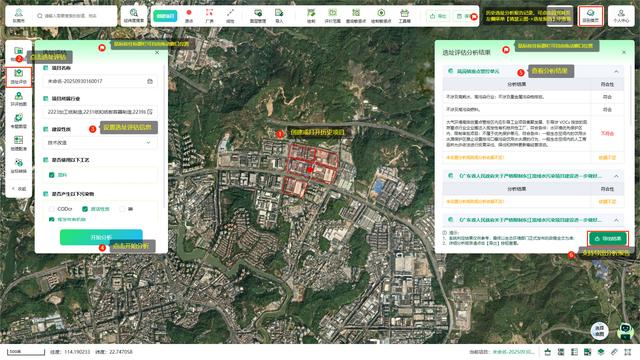Click the current project name in status bar

coord(513,352)
